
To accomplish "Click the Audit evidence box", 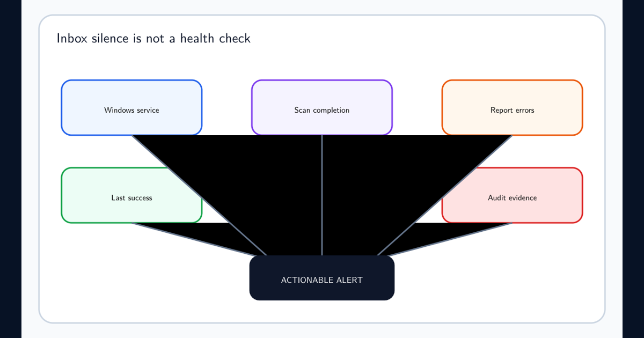I will coord(513,195).
